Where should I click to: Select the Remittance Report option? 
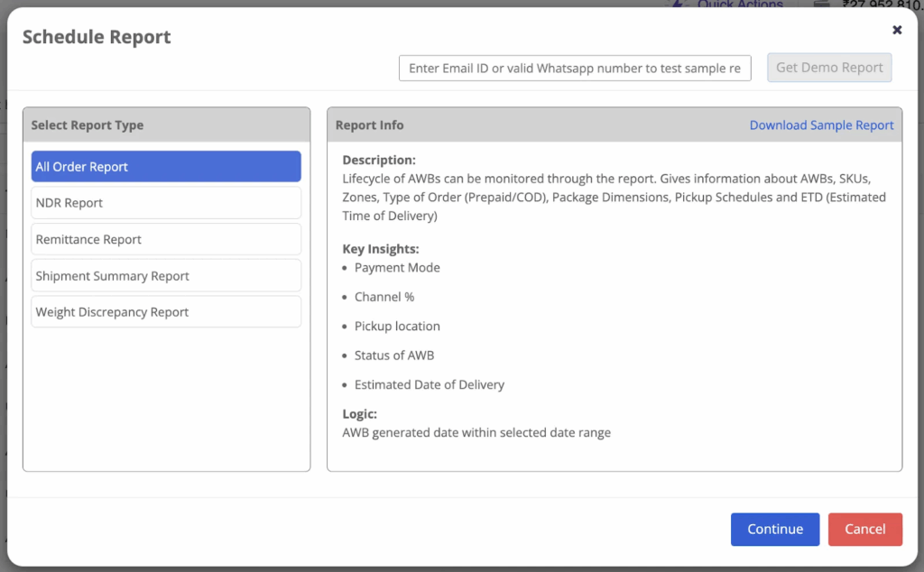click(x=166, y=239)
